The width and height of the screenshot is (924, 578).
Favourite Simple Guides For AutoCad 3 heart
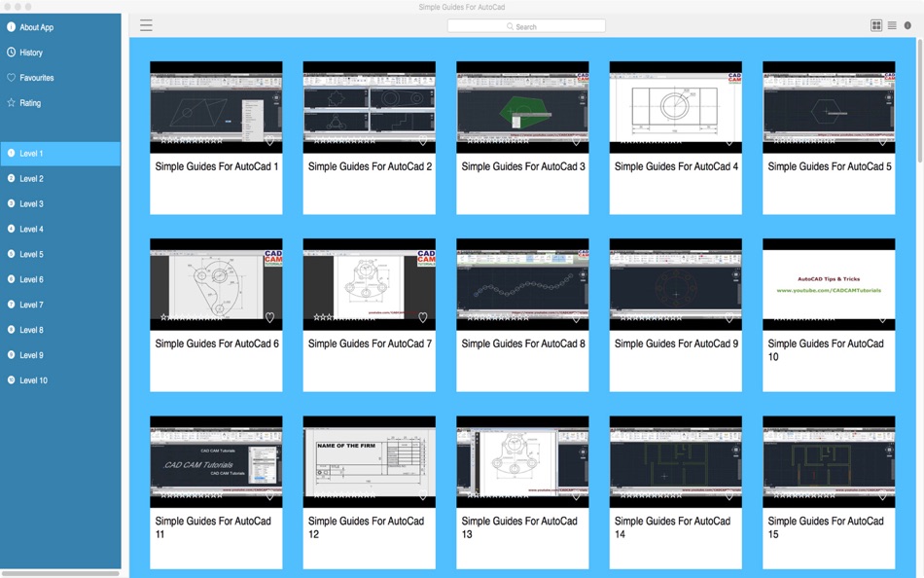point(576,140)
